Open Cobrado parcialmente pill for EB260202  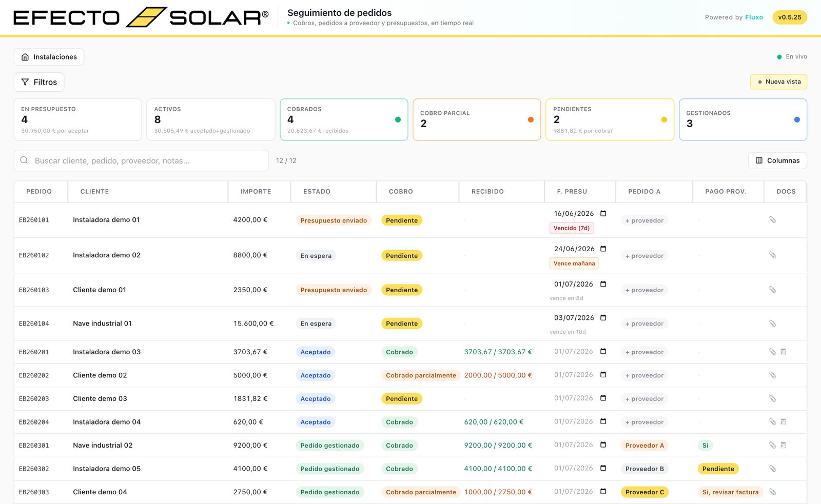tap(421, 375)
